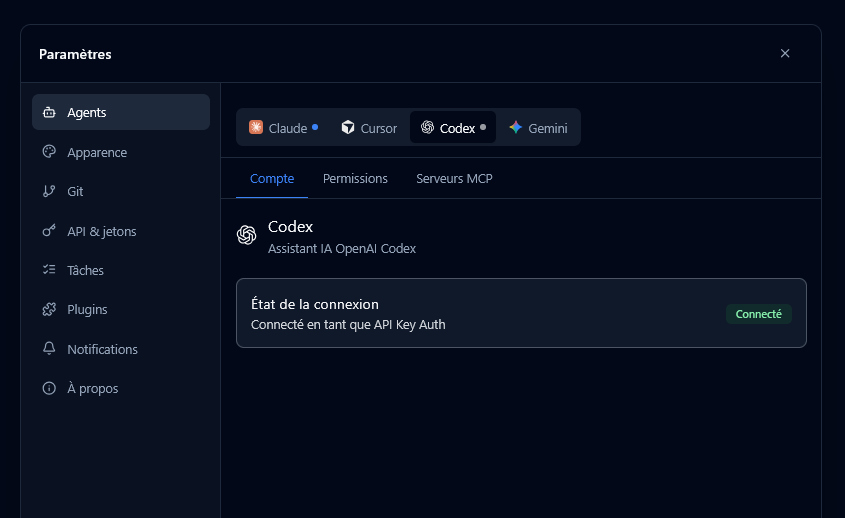This screenshot has width=845, height=518.
Task: Open the Permissions tab
Action: point(355,178)
